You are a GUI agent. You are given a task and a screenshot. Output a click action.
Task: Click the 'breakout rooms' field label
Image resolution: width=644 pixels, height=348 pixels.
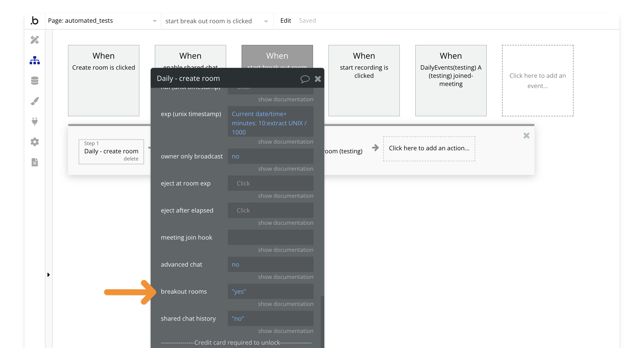pos(184,292)
